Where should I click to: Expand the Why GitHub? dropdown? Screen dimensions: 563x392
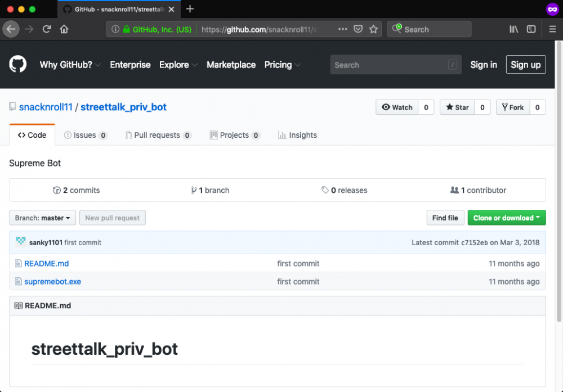click(x=70, y=65)
